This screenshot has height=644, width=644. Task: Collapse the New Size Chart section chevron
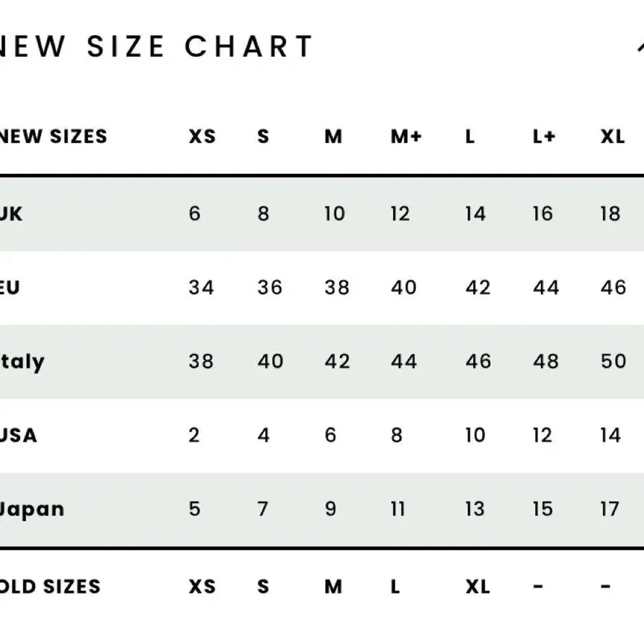(640, 46)
